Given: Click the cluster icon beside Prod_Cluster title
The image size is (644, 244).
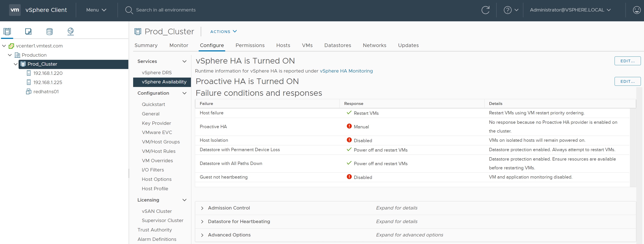Looking at the screenshot, I should [138, 32].
